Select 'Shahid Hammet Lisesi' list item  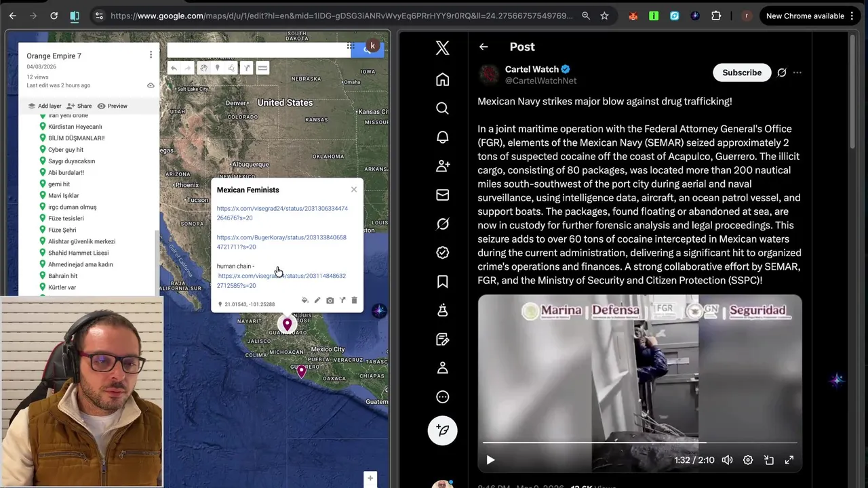pyautogui.click(x=78, y=253)
